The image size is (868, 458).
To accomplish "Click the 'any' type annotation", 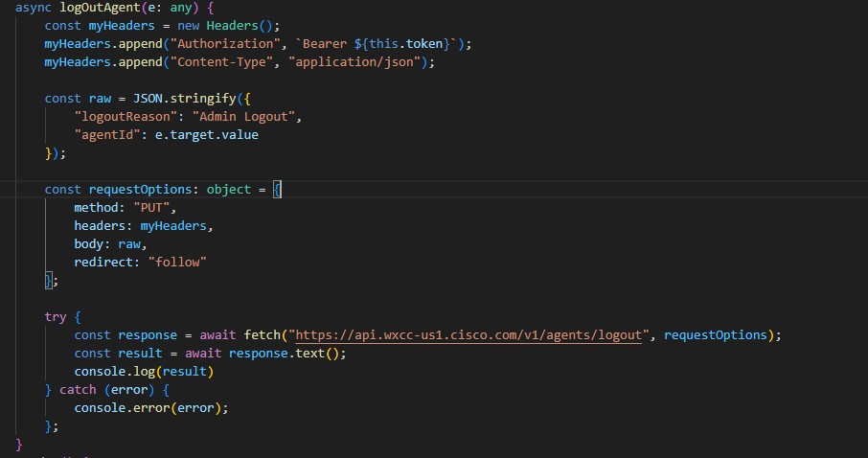I will pyautogui.click(x=180, y=8).
